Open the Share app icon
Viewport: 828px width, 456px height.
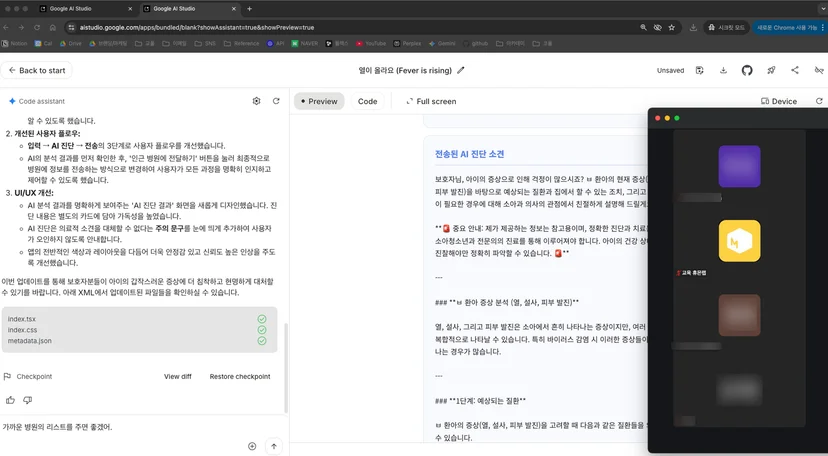point(795,70)
